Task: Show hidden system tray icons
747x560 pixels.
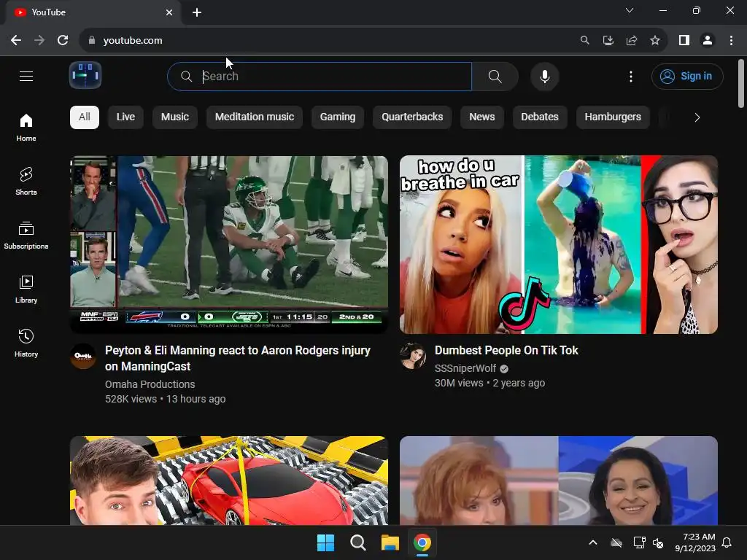Action: click(x=593, y=542)
